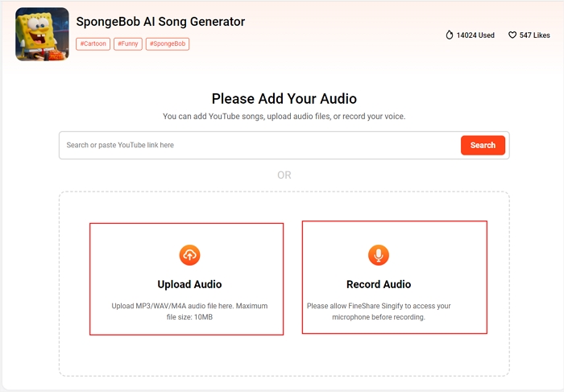Select the #Cartoon tag
564x392 pixels.
click(x=93, y=43)
